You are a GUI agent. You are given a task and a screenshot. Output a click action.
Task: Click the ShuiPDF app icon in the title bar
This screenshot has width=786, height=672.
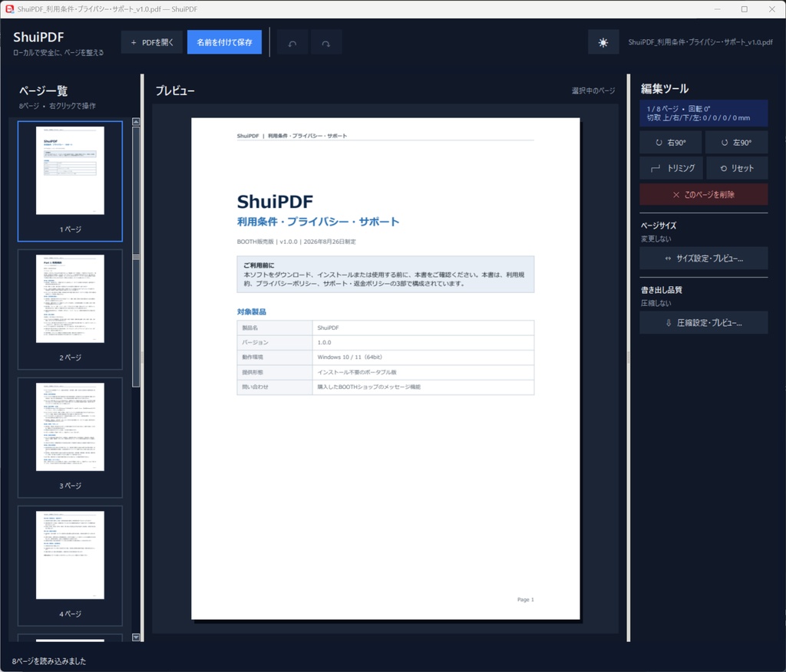tap(9, 9)
